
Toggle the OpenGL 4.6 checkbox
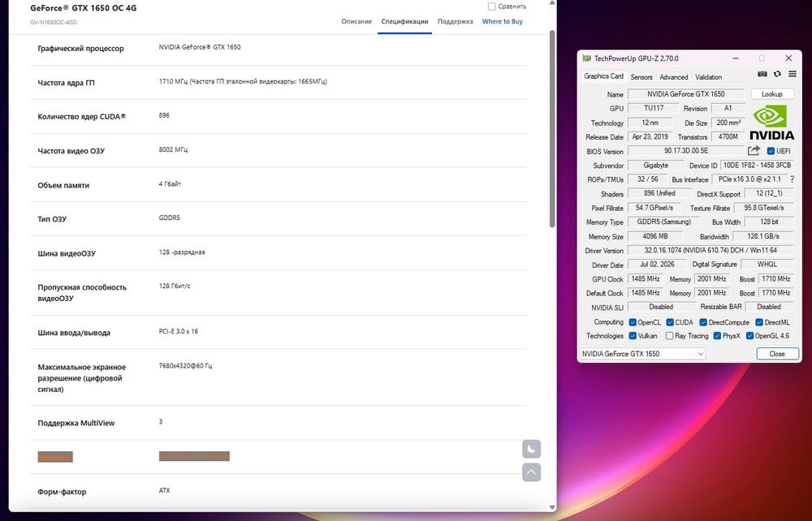749,336
